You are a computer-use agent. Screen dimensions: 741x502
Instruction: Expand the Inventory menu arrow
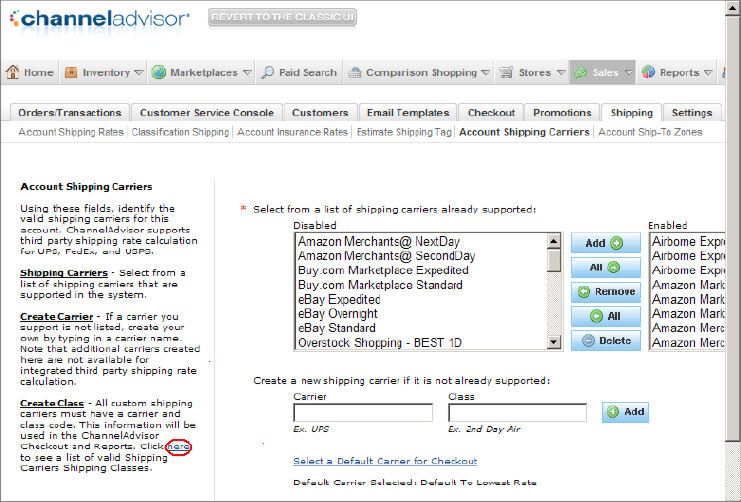click(138, 73)
